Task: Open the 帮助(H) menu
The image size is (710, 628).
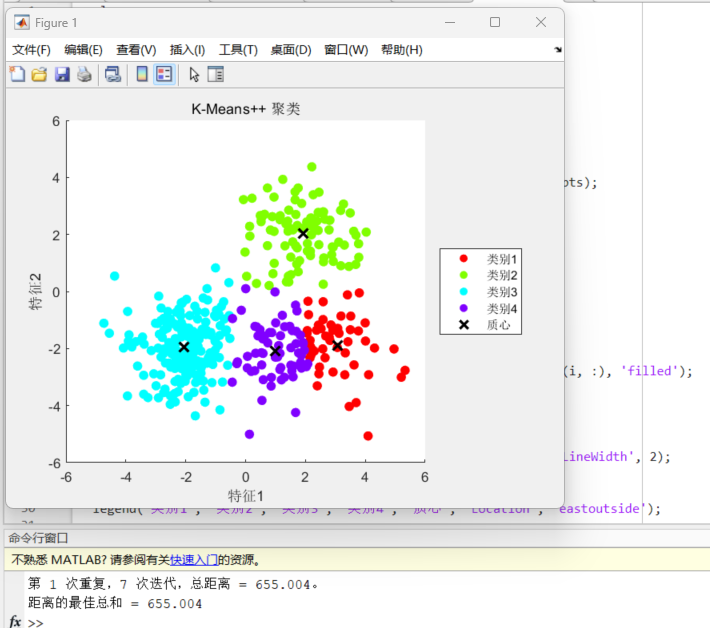Action: [x=401, y=50]
